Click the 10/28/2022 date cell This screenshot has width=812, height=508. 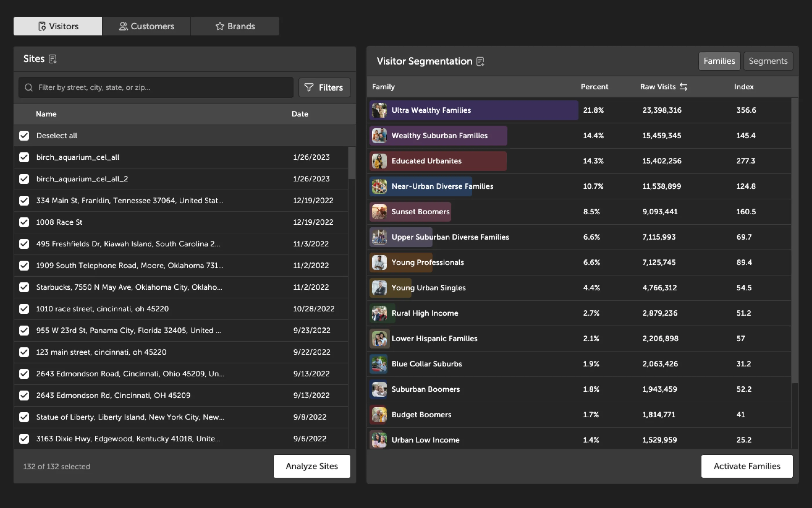pos(314,309)
